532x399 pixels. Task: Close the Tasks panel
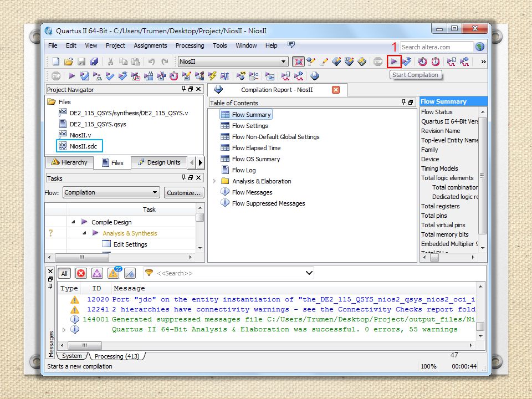(198, 177)
